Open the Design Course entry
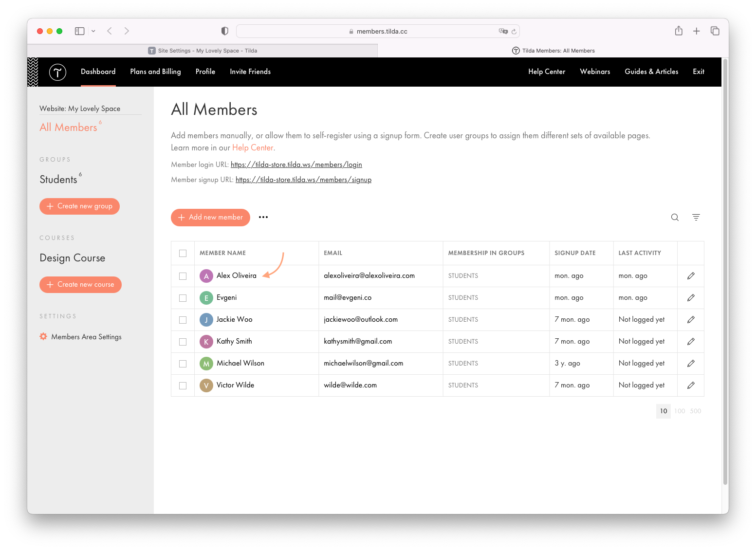 (x=72, y=257)
